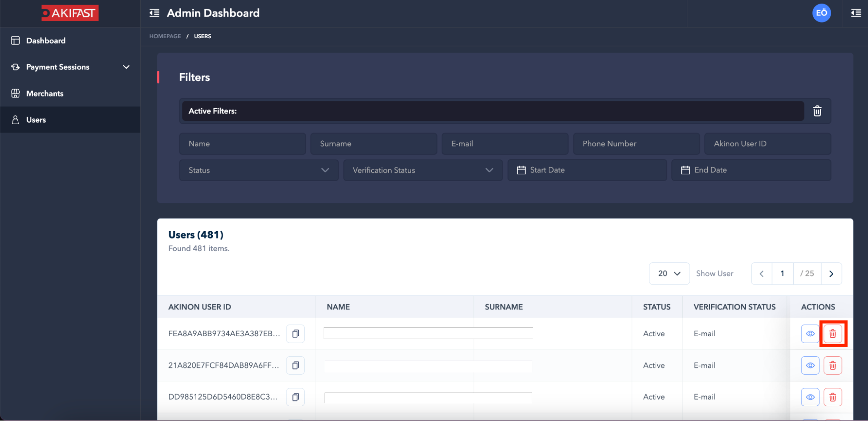The image size is (868, 421).
Task: Open Dashboard from the sidebar
Action: [x=46, y=41]
